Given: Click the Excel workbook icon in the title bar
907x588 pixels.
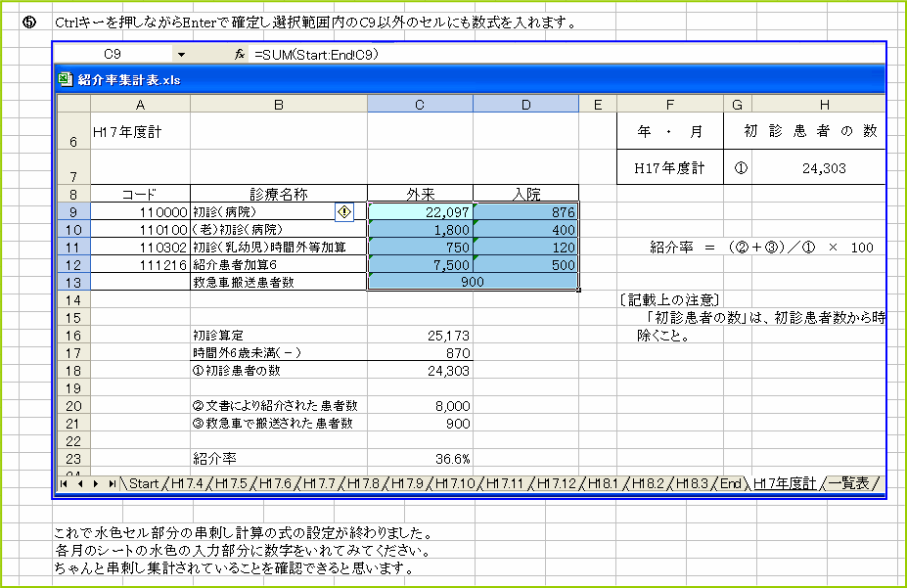Looking at the screenshot, I should coord(66,80).
